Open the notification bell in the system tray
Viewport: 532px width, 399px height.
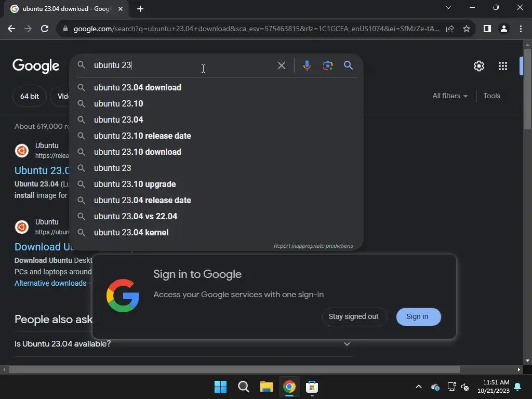point(518,387)
